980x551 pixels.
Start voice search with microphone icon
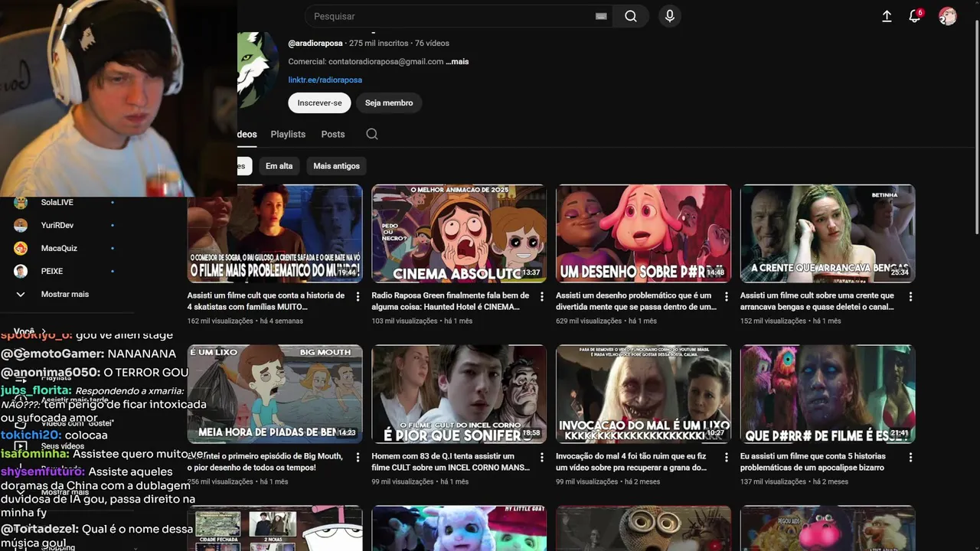[670, 16]
